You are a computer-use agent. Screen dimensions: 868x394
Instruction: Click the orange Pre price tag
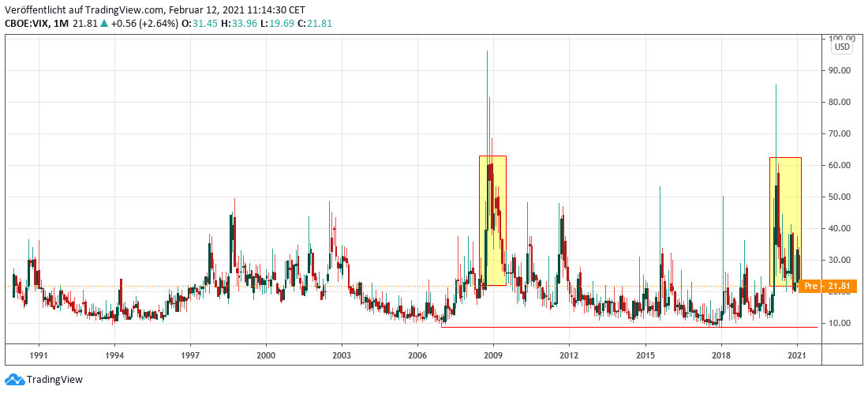811,286
